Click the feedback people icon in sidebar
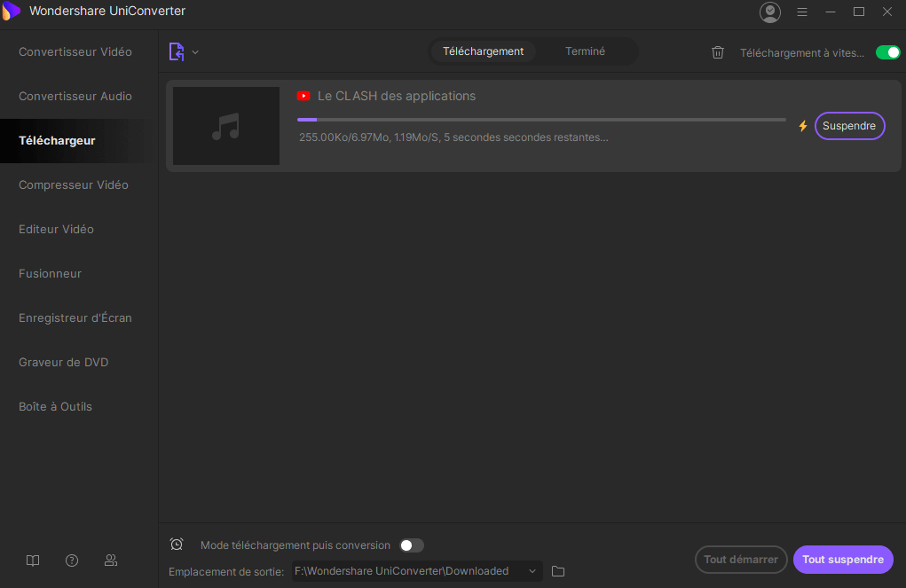This screenshot has height=588, width=906. tap(111, 561)
